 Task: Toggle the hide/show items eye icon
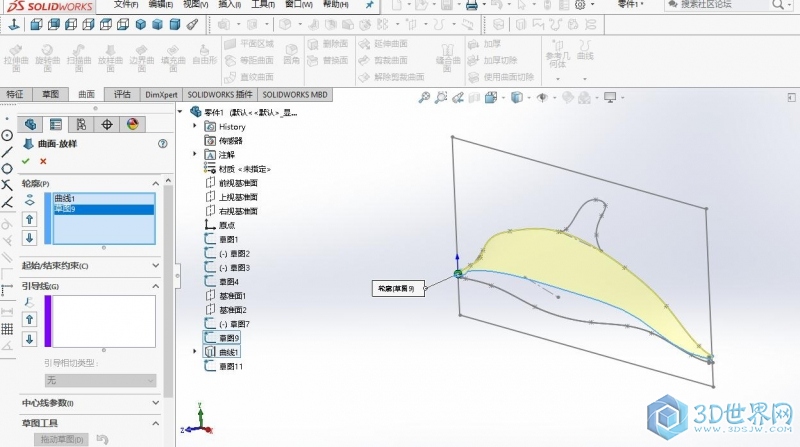(x=542, y=98)
